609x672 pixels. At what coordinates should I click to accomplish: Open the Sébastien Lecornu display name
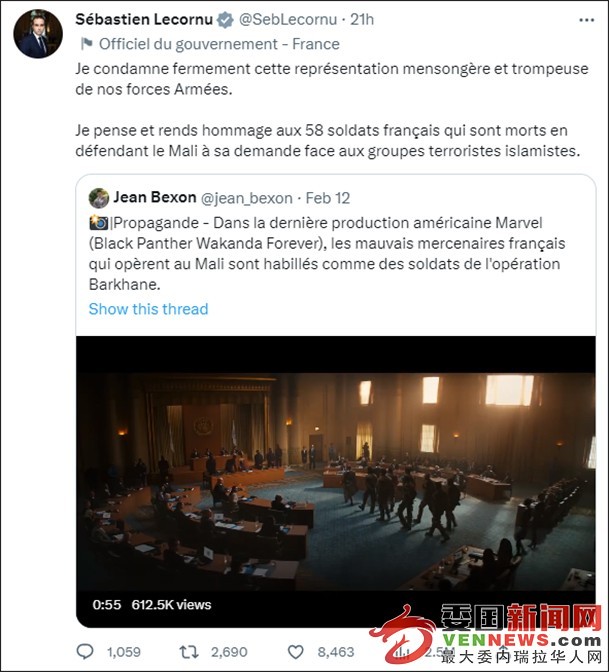(x=144, y=19)
